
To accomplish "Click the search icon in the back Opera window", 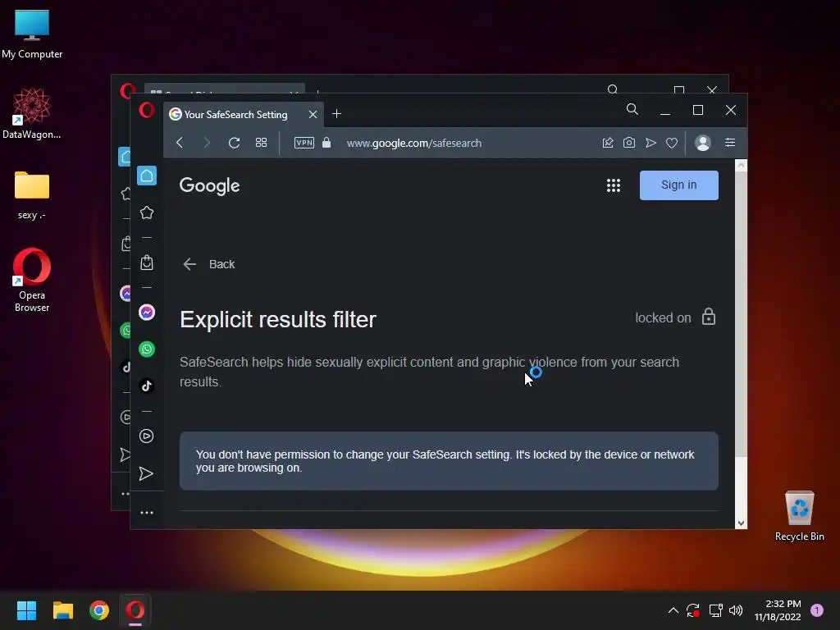I will (x=613, y=89).
